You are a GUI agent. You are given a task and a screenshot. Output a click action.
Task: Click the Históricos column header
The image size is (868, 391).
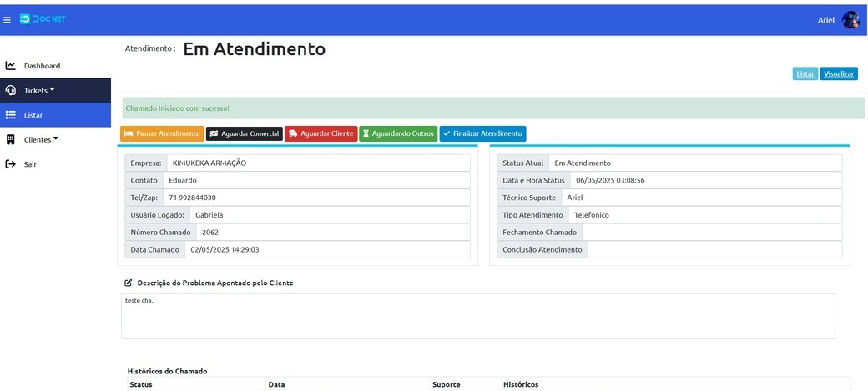click(520, 384)
